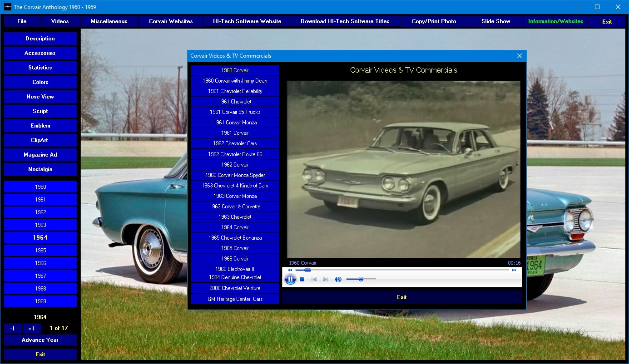Open Nostalgia from the sidebar
The image size is (629, 364).
(x=40, y=169)
